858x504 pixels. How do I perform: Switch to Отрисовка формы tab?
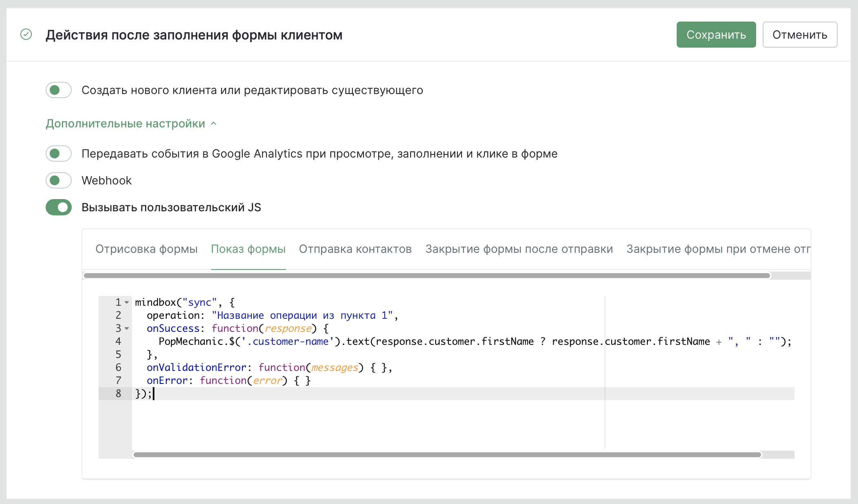[146, 249]
